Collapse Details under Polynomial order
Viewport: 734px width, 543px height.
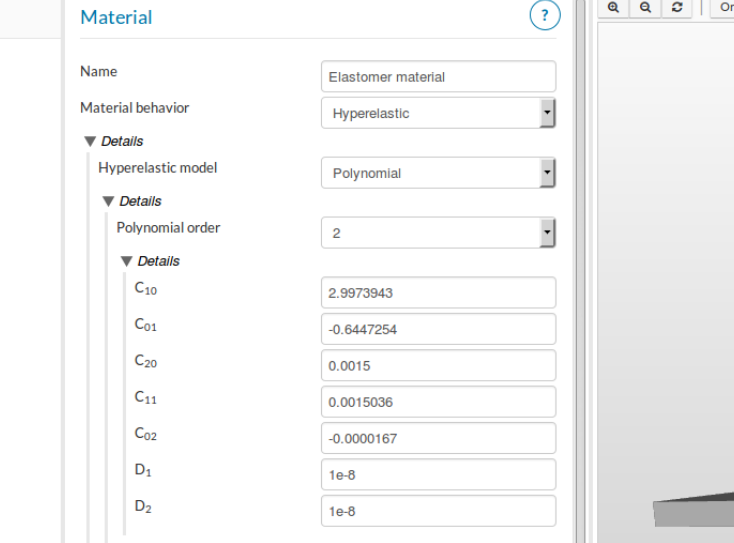point(127,261)
